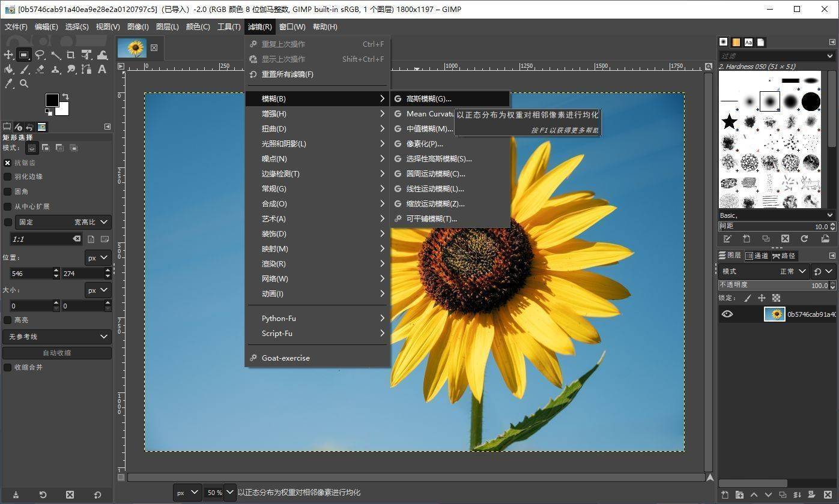Click the sunflower layer thumbnail

tap(775, 314)
